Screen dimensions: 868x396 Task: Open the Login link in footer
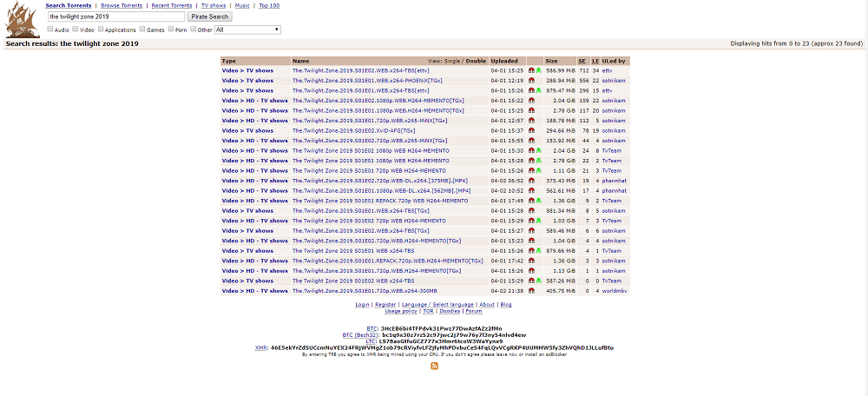point(362,305)
